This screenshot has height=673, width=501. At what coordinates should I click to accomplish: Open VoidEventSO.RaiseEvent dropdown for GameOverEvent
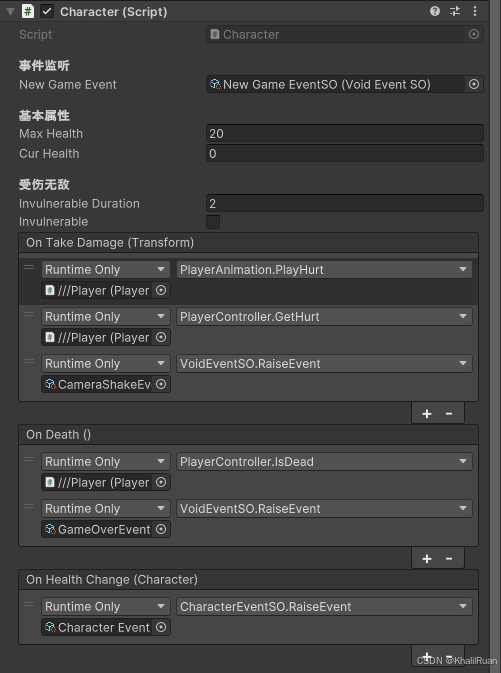(324, 509)
